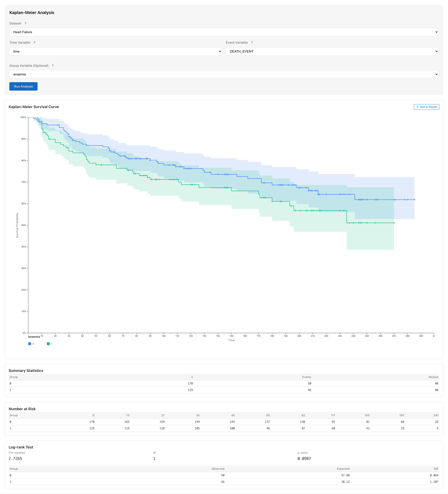Click the Expected column header

coord(343,469)
